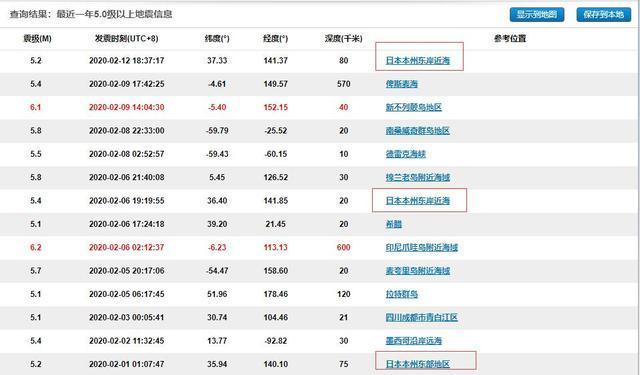Click the magnitude value 5.7
640x375 pixels.
coord(36,271)
